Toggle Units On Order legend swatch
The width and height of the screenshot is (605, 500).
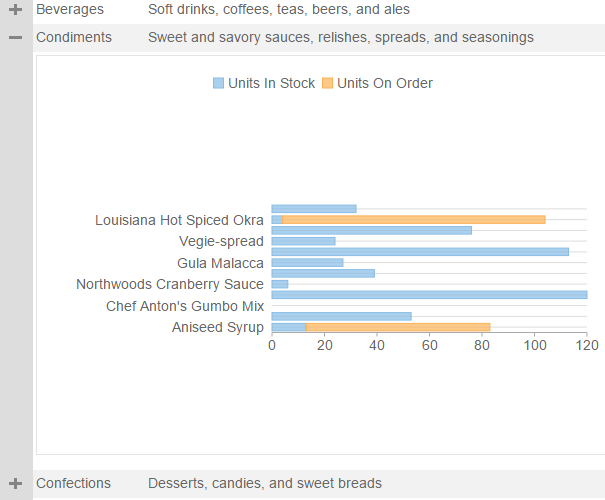coord(328,83)
